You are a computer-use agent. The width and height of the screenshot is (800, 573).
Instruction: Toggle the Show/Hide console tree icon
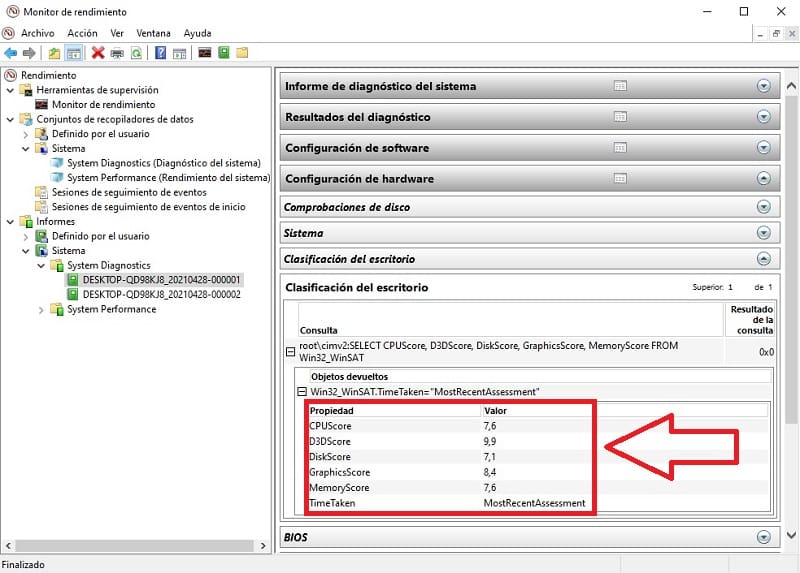74,53
